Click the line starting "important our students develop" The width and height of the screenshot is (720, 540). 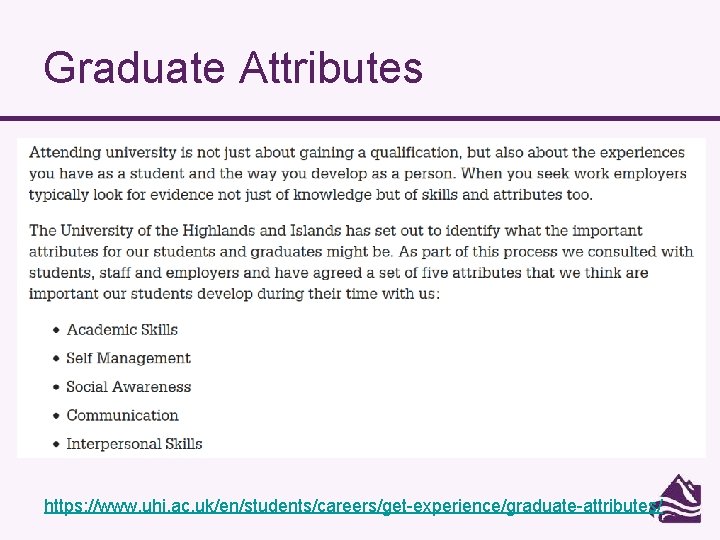tap(234, 294)
